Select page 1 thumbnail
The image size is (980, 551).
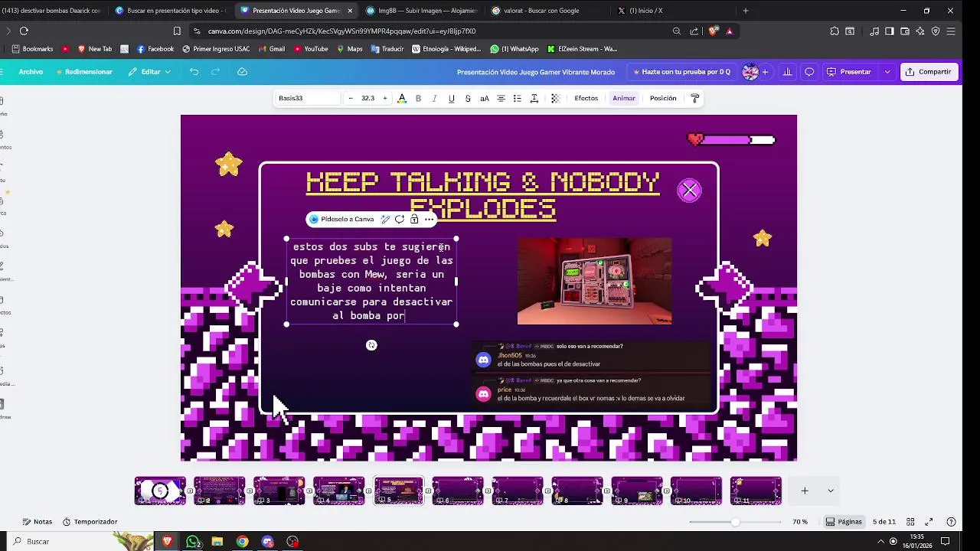pyautogui.click(x=160, y=491)
